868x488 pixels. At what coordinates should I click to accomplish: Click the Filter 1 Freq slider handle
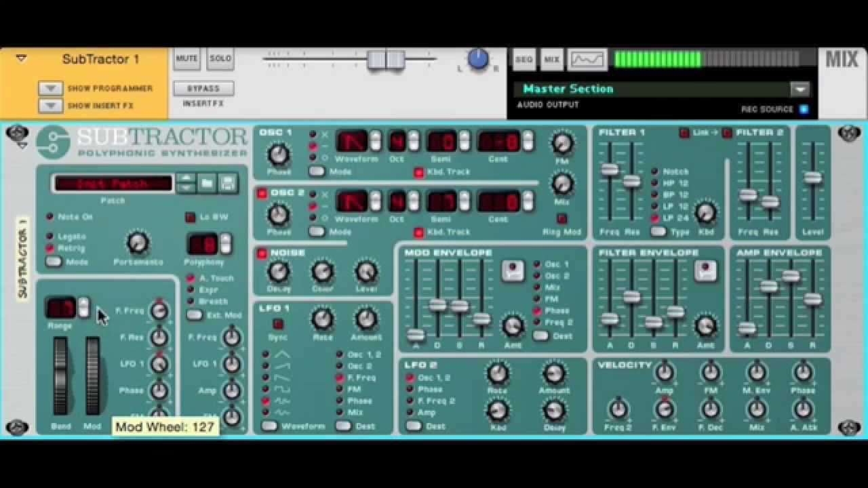point(610,169)
